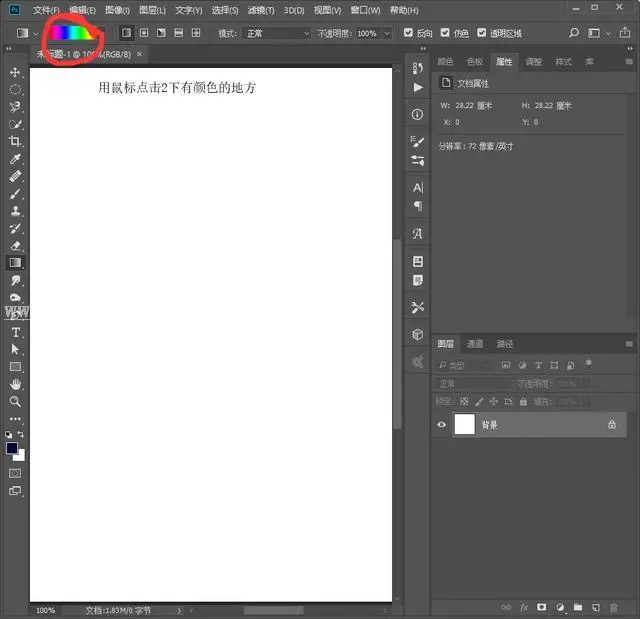Click the background color swatch

20,456
